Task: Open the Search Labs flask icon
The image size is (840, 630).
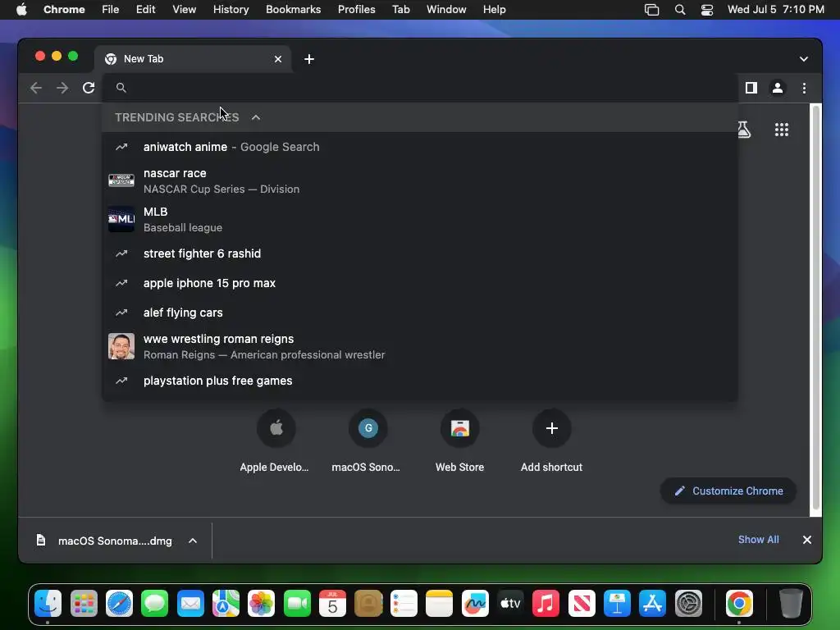Action: 743,130
